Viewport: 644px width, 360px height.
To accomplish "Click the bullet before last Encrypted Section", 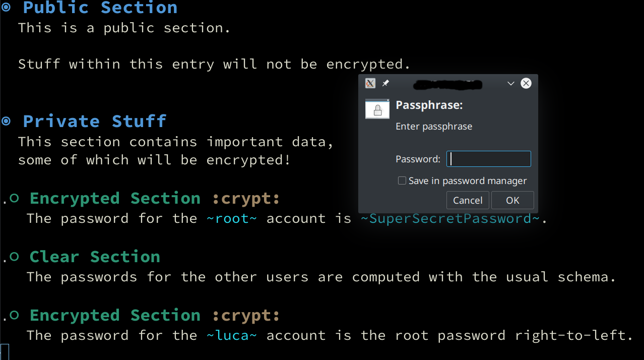I will point(14,315).
